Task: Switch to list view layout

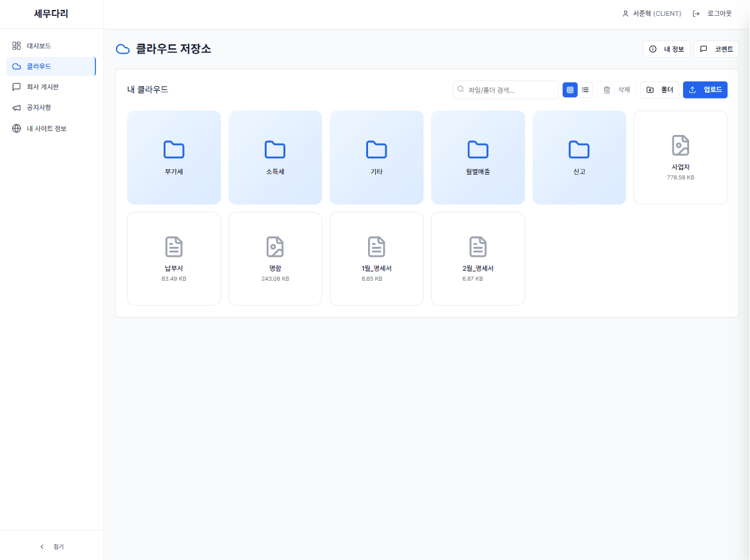Action: (585, 89)
